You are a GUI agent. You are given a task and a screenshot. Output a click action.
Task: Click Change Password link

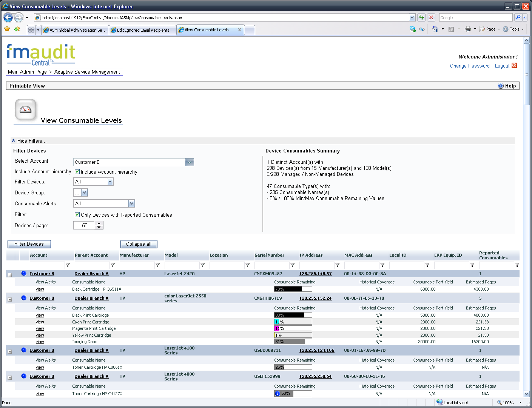coord(470,66)
